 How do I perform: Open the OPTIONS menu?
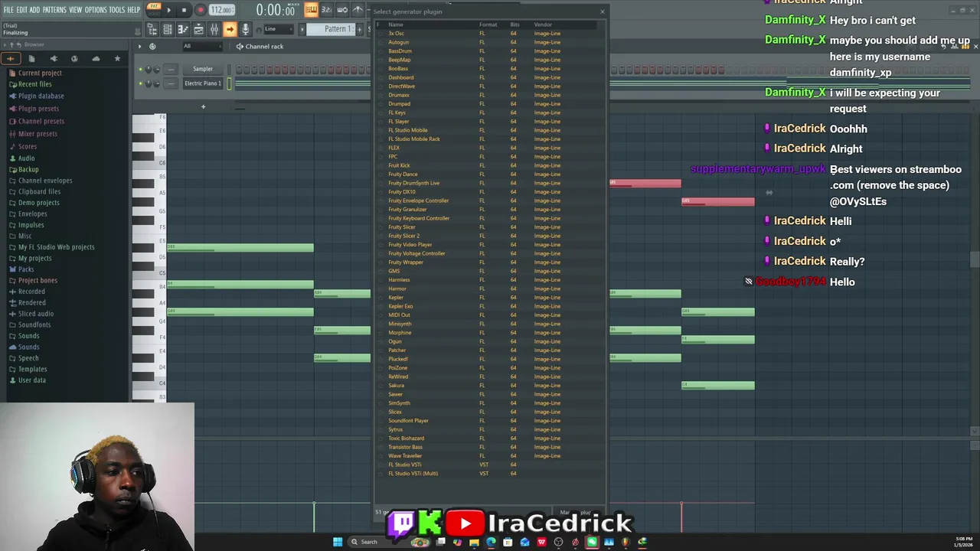click(x=96, y=10)
